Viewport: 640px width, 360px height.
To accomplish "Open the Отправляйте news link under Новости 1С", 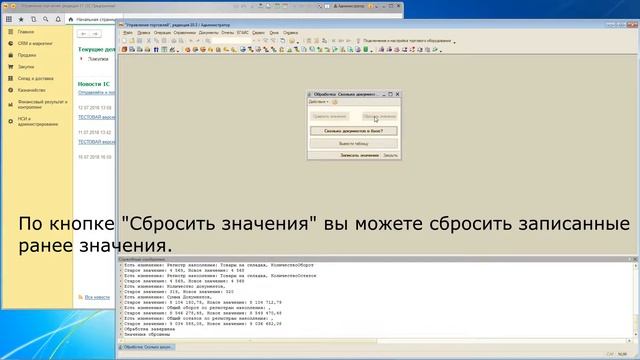I will (96, 93).
